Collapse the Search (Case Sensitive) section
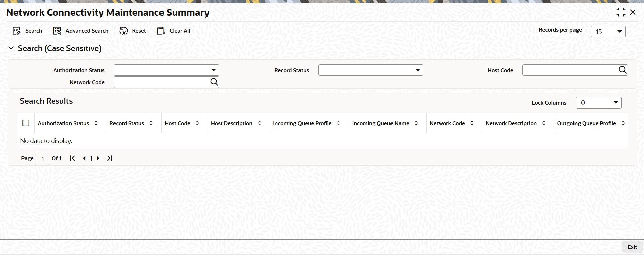Image resolution: width=644 pixels, height=255 pixels. (11, 48)
